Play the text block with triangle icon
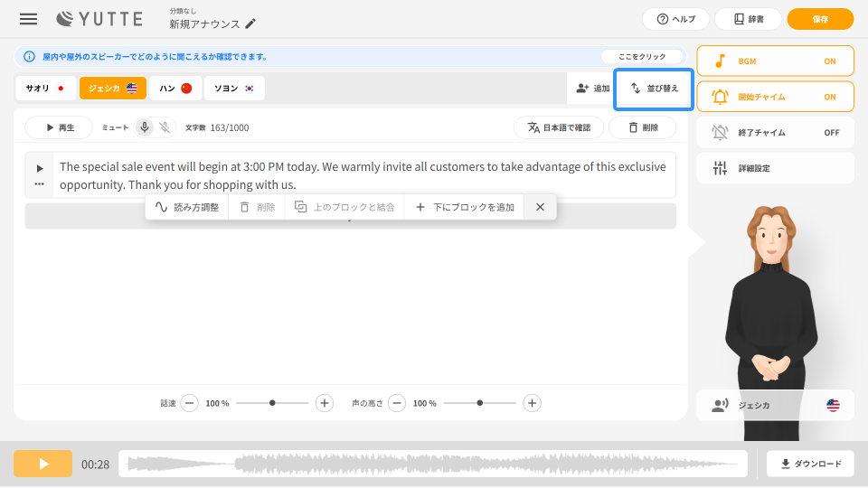The image size is (868, 488). click(39, 168)
